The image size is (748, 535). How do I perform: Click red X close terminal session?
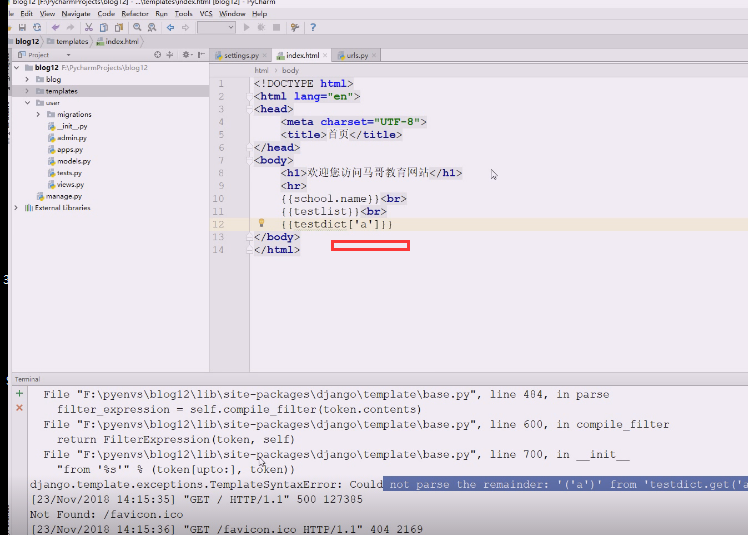click(20, 408)
